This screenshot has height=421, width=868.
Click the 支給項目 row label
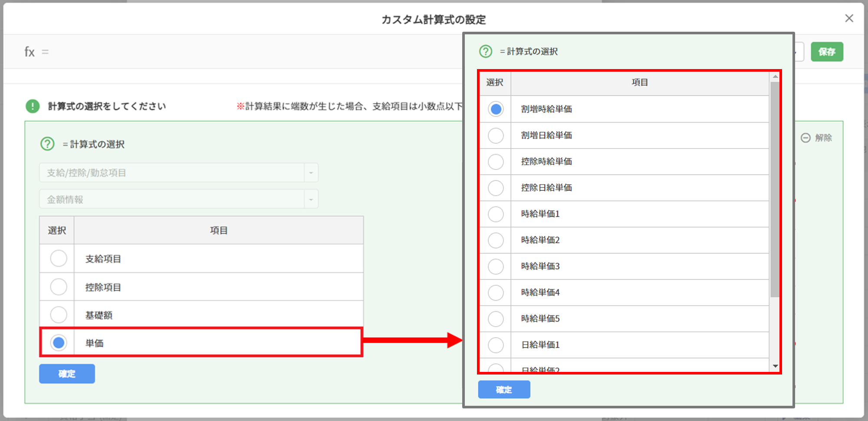coord(103,259)
